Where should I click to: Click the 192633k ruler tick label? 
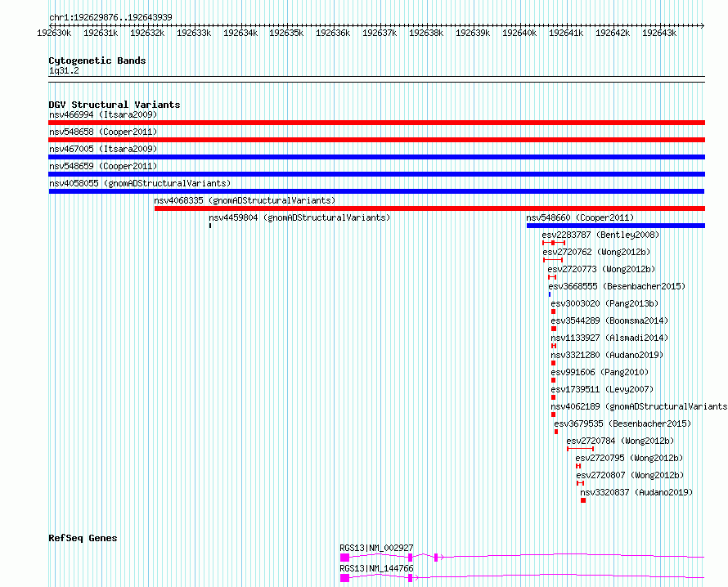pyautogui.click(x=194, y=33)
